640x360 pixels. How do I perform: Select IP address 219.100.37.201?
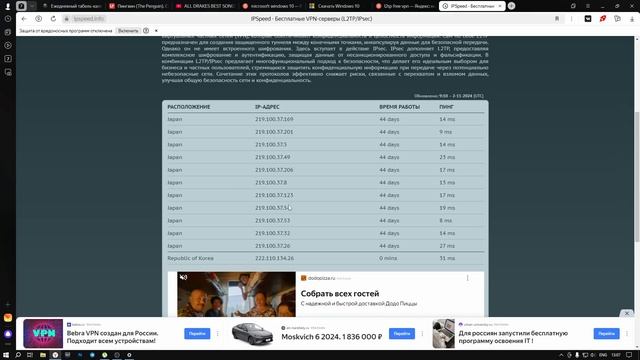(x=274, y=132)
